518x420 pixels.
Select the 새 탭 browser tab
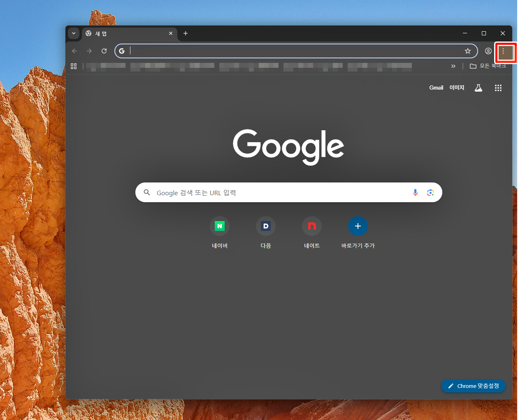(130, 34)
